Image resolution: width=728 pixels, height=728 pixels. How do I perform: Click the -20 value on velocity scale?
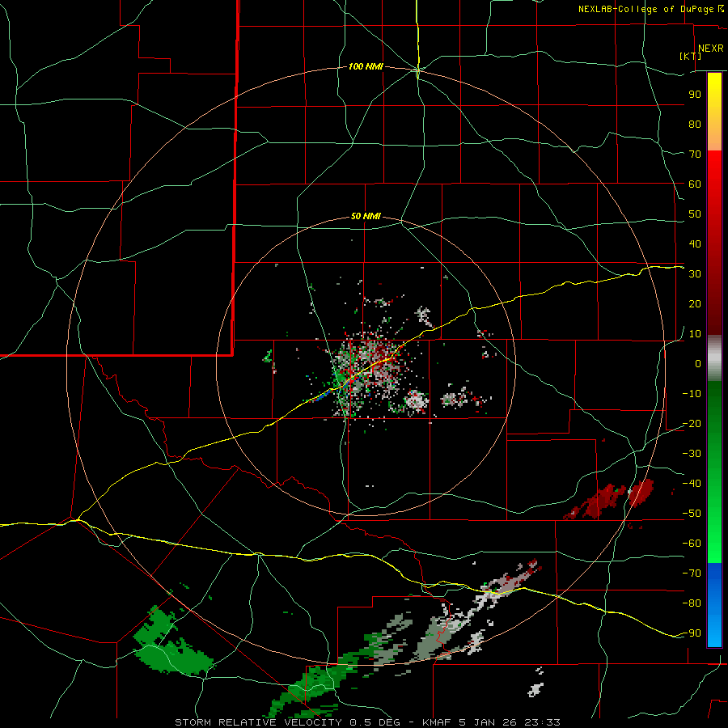tap(692, 423)
